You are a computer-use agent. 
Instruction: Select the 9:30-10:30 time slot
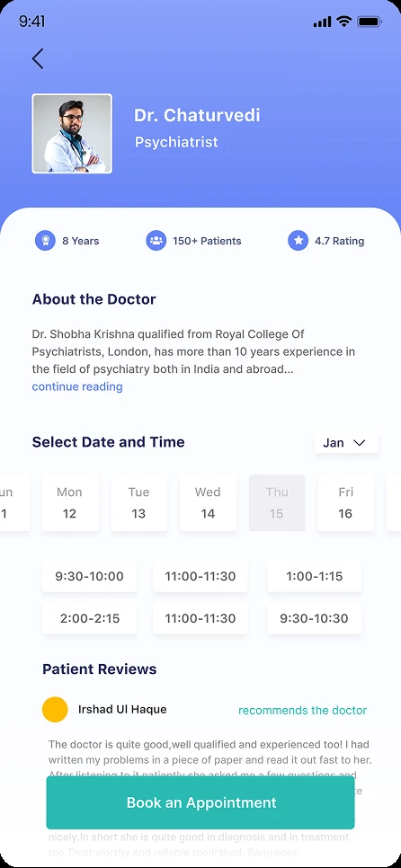(x=315, y=618)
